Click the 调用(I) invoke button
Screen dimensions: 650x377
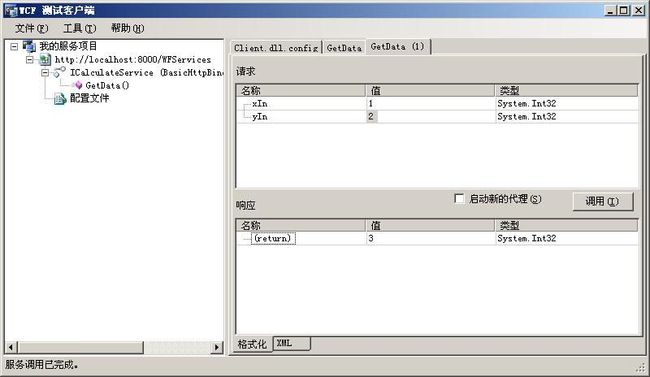[x=602, y=202]
